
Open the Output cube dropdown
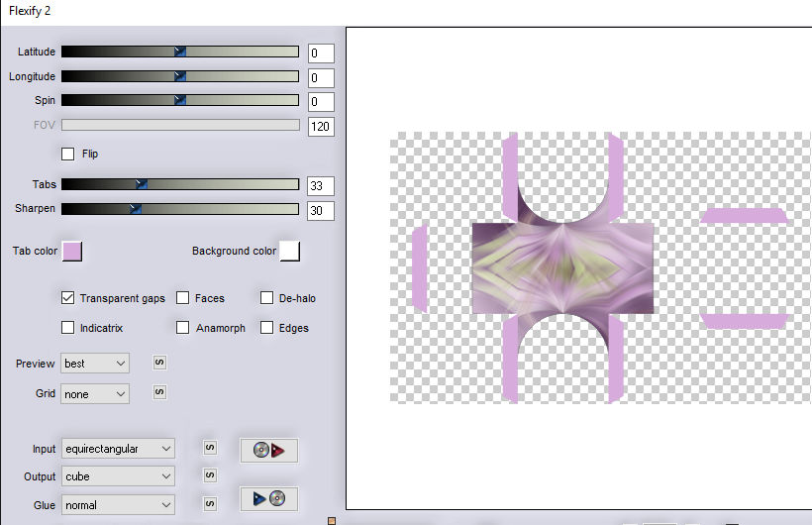(118, 476)
